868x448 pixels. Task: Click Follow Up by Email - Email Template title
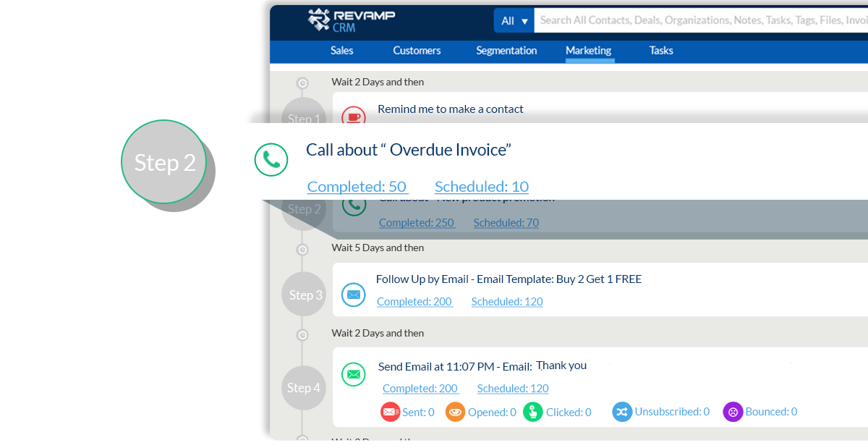[509, 279]
